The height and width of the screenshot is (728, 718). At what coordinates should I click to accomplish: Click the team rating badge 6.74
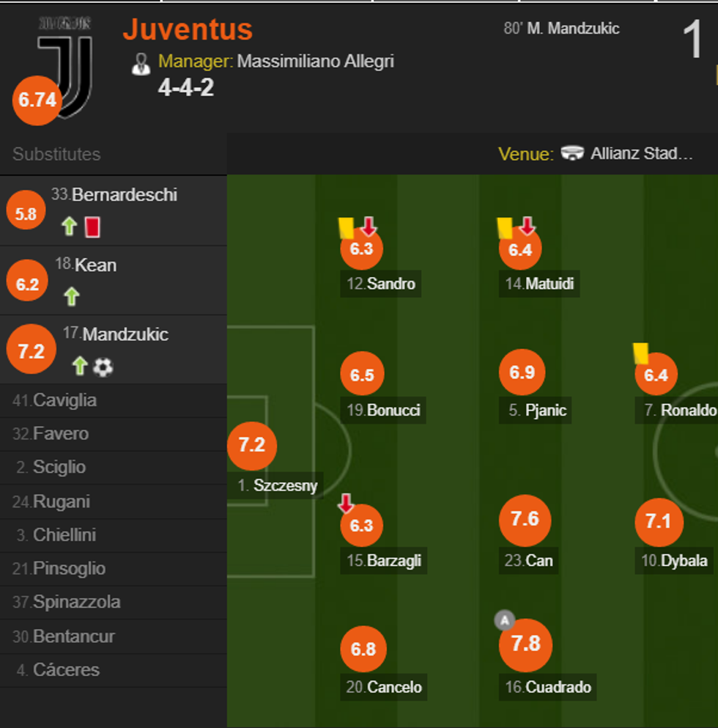point(37,100)
